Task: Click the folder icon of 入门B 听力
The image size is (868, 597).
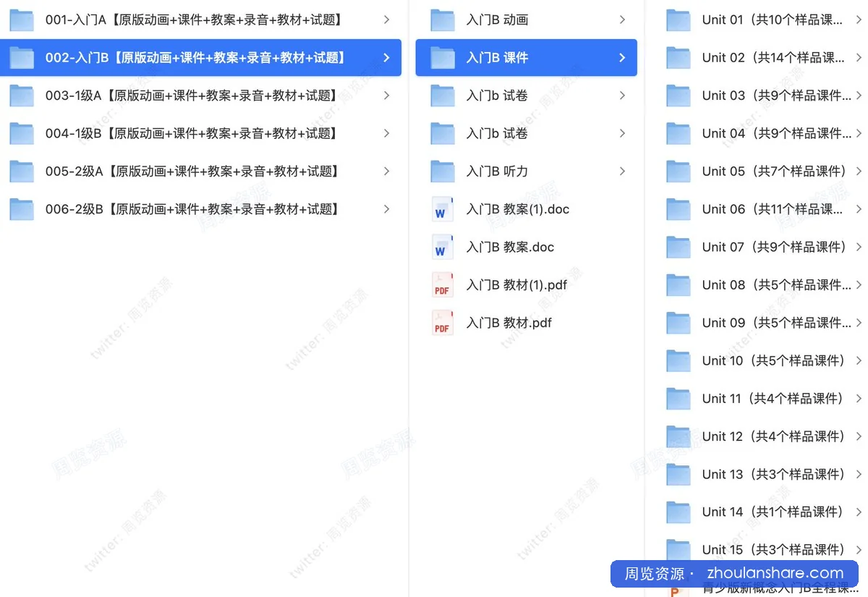Action: coord(443,172)
